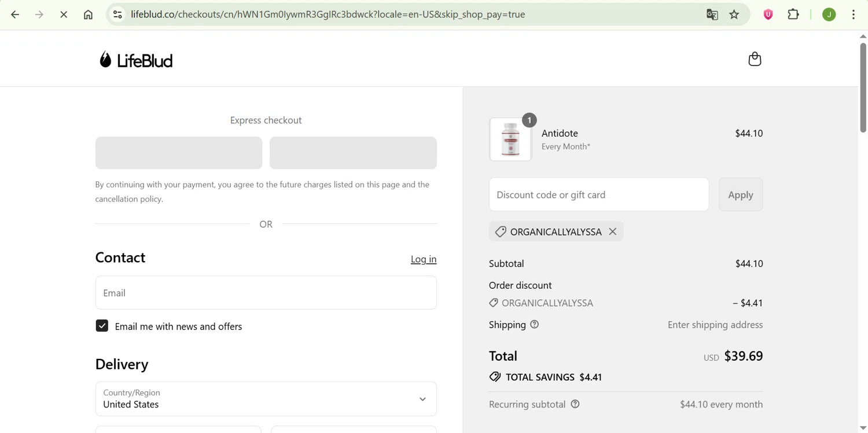
Task: Click the Every Month* subscription text
Action: tap(566, 147)
